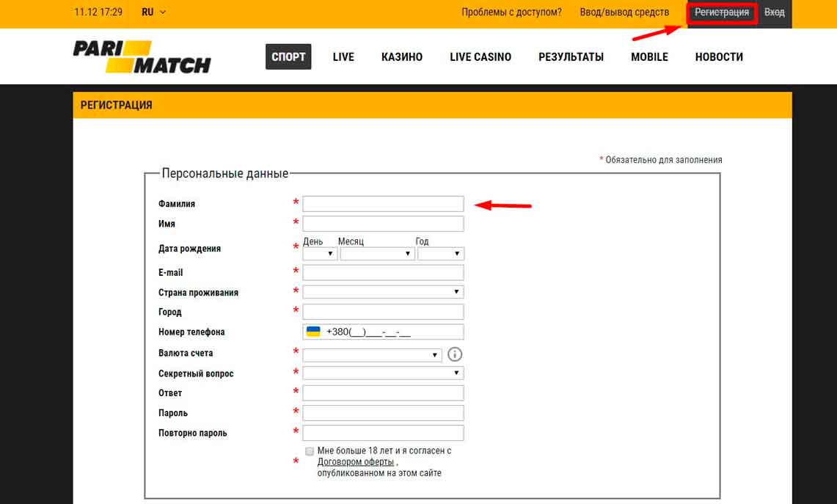The width and height of the screenshot is (837, 504).
Task: Open Проблемы с доступом? link
Action: click(x=511, y=12)
